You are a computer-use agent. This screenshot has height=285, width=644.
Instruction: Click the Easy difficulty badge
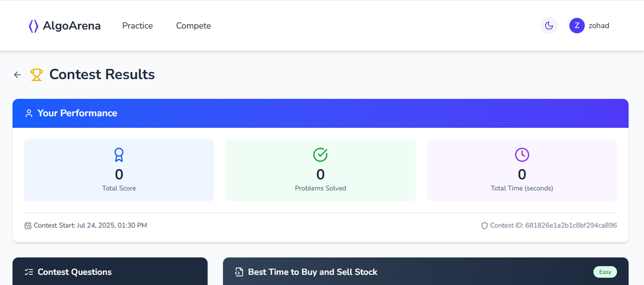tap(605, 272)
